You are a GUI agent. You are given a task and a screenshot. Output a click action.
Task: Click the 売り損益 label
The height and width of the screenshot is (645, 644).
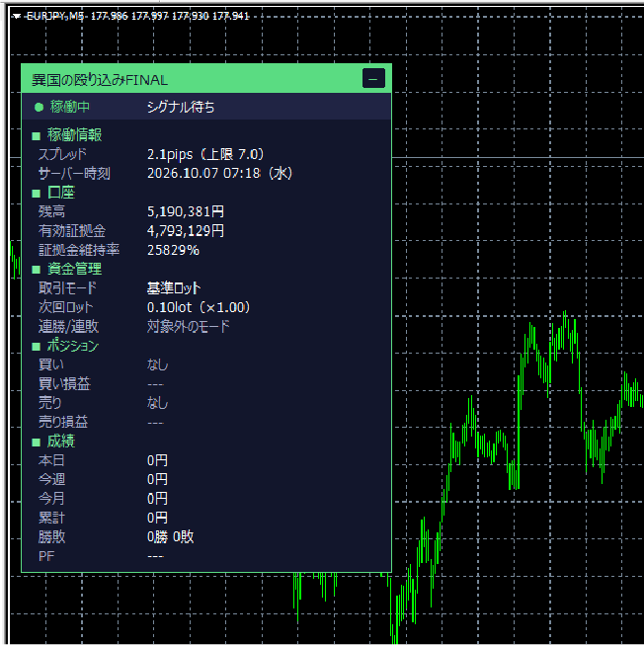coord(63,422)
